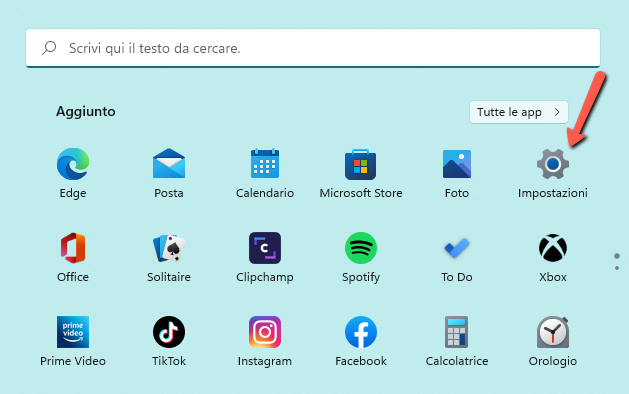The height and width of the screenshot is (394, 629).
Task: Open the Solitaire game
Action: [x=169, y=248]
